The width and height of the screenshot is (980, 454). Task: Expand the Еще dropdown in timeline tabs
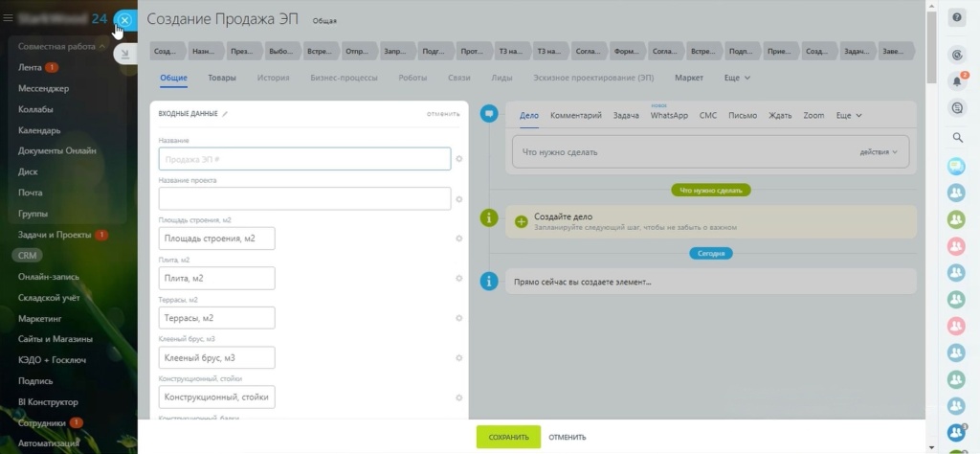849,116
